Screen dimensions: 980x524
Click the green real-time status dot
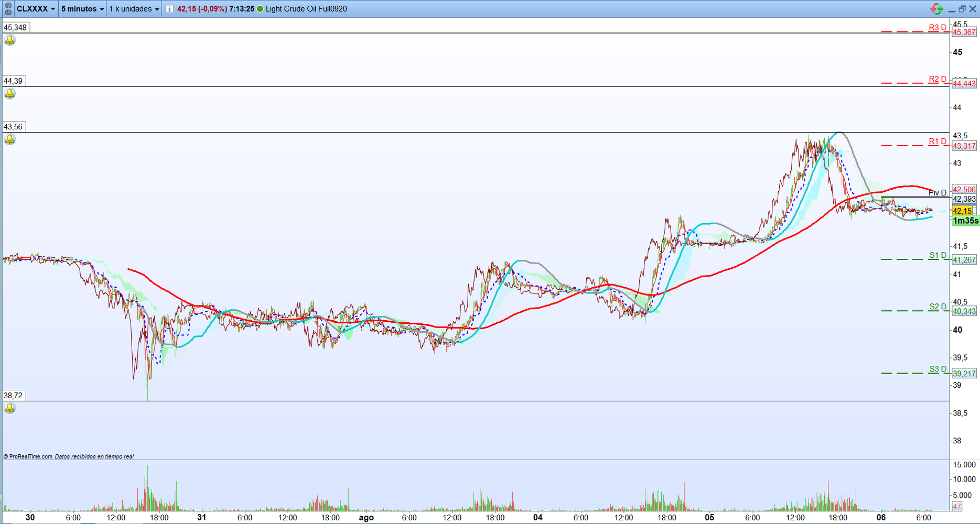point(260,9)
